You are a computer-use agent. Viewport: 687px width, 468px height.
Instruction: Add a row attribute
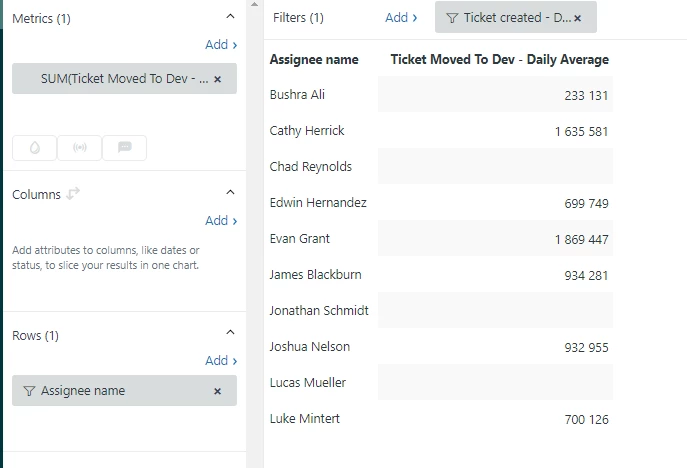click(x=221, y=361)
